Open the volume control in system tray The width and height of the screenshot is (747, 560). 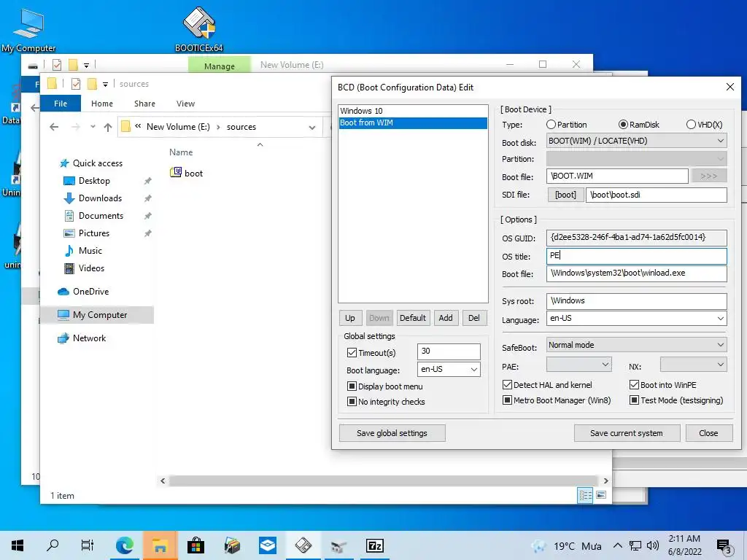653,545
